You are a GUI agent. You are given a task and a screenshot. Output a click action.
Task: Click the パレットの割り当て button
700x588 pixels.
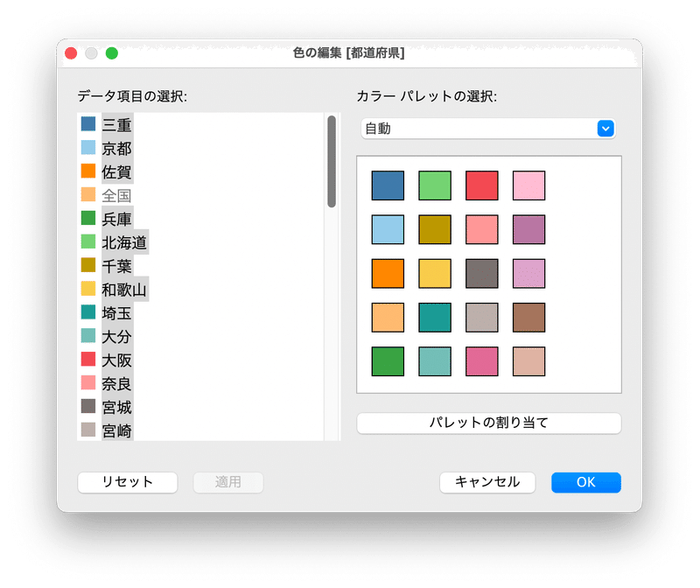489,423
